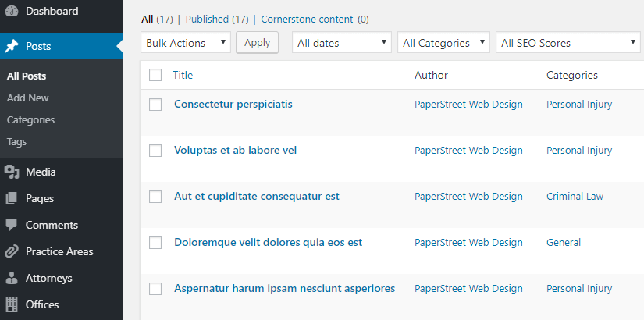Expand the All dates filter

click(342, 43)
